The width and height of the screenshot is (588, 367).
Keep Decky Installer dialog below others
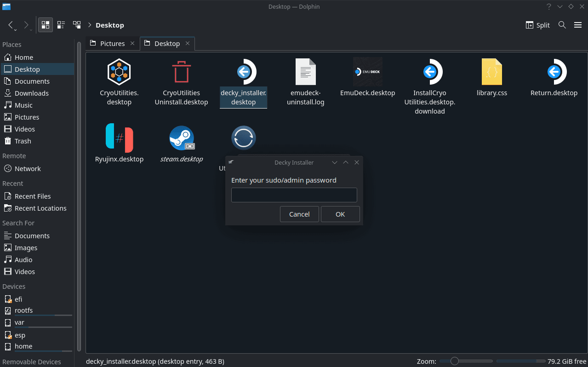(x=335, y=162)
